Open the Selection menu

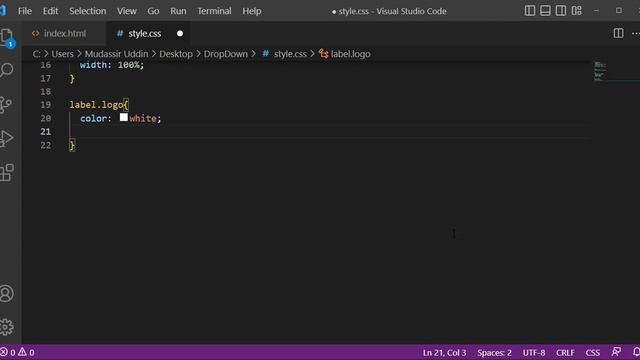(87, 11)
